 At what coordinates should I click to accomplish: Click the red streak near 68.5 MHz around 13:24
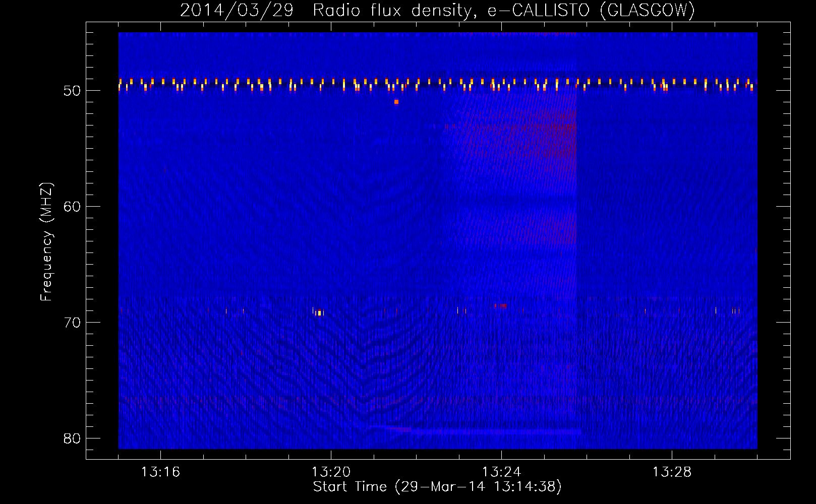(x=500, y=306)
